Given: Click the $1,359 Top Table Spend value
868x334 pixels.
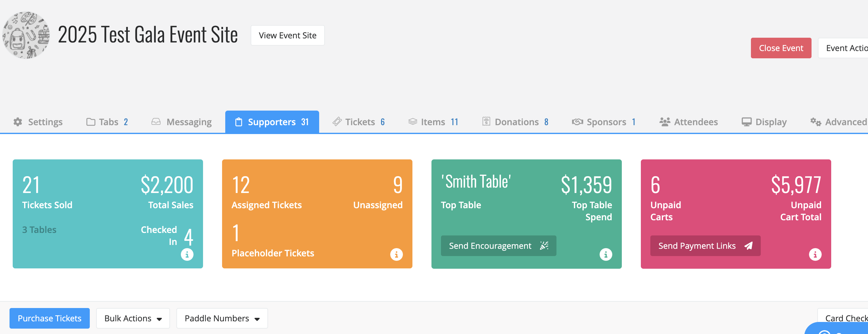Looking at the screenshot, I should (586, 185).
